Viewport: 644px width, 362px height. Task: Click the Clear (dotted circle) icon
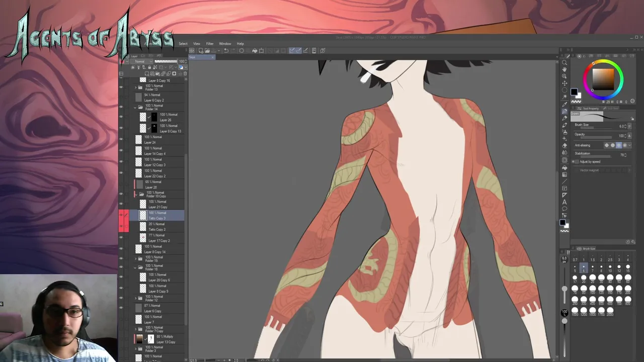click(x=242, y=50)
